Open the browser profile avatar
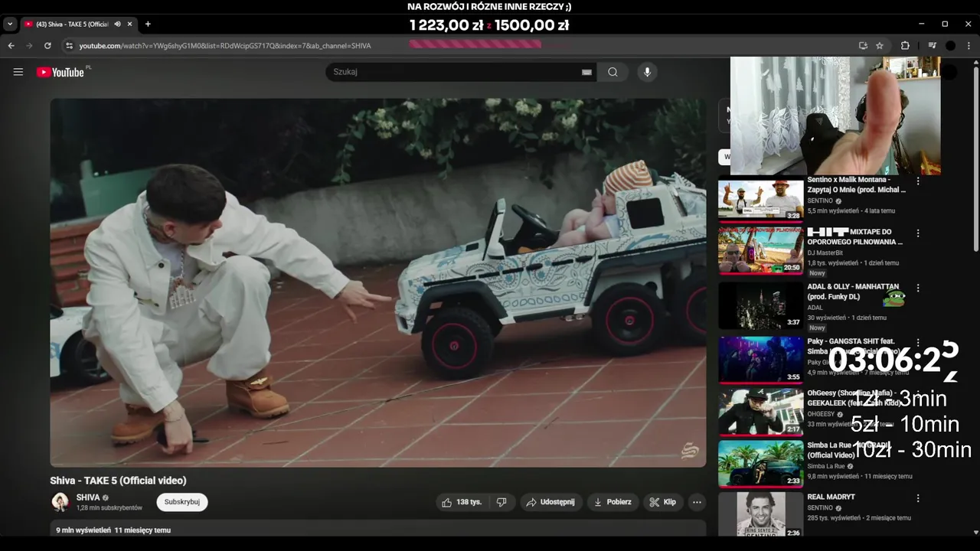The image size is (980, 551). (950, 46)
